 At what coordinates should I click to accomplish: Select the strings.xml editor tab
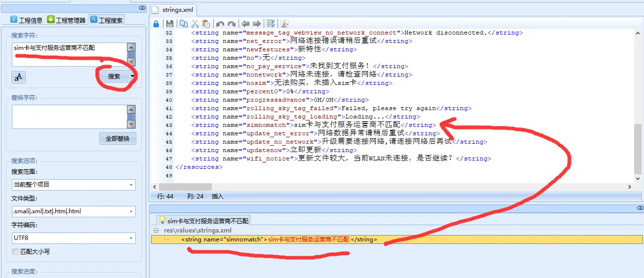coord(174,9)
